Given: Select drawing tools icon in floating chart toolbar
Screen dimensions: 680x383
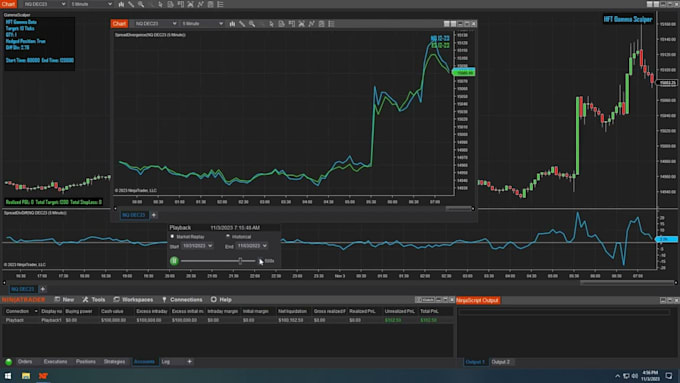Looking at the screenshot, I should 242,24.
